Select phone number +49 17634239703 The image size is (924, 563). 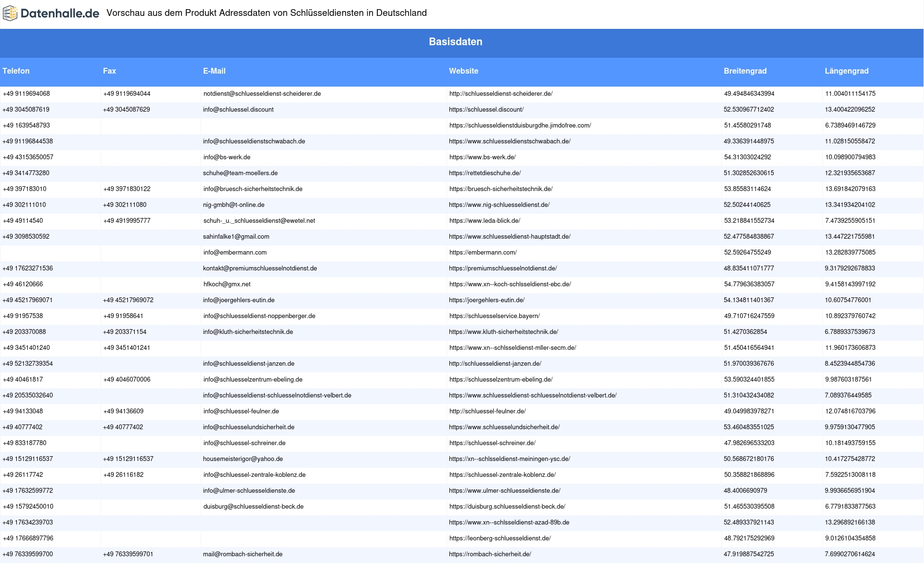pos(28,523)
